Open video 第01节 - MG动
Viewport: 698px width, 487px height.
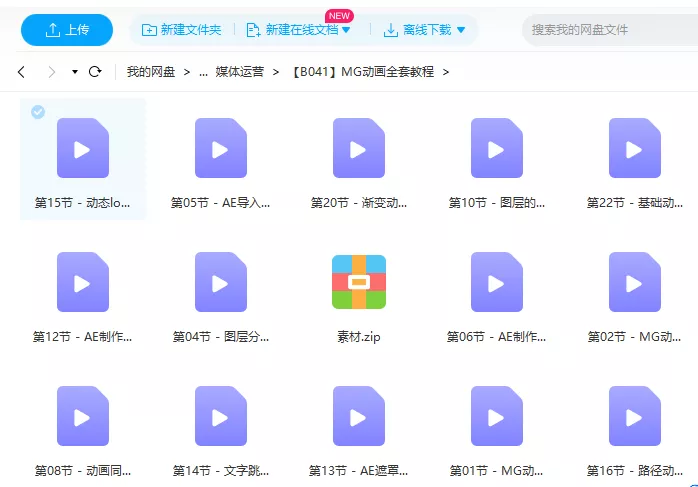click(496, 415)
